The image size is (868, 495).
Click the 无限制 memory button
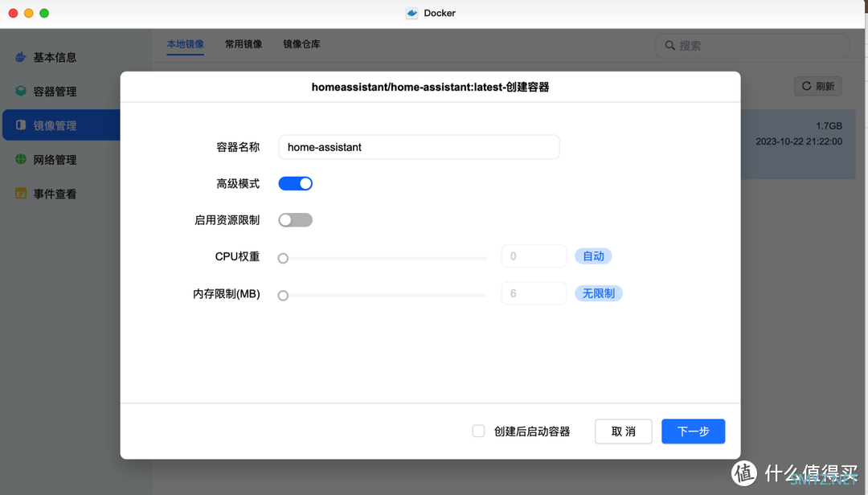(599, 293)
